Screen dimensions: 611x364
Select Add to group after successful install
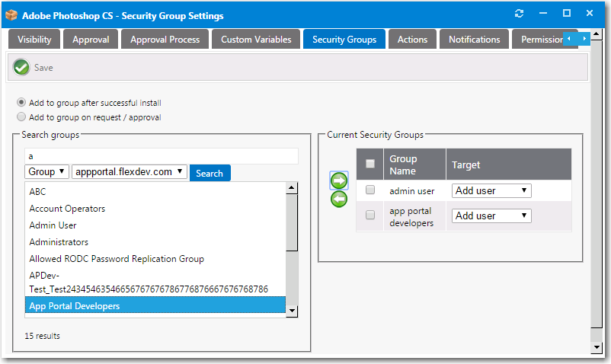tap(21, 103)
